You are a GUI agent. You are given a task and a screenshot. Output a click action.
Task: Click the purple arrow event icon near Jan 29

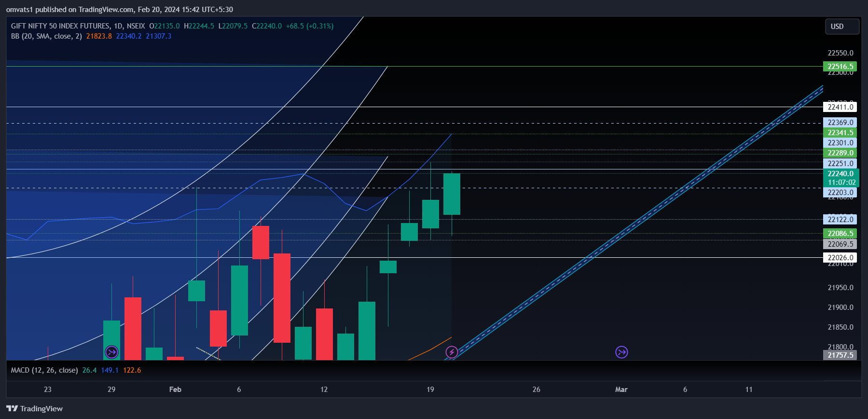(111, 352)
